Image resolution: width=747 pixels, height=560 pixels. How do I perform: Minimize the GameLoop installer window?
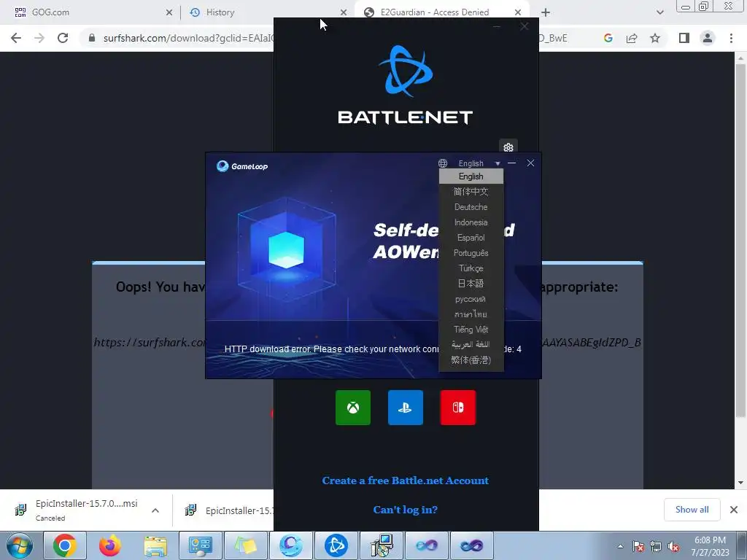pos(511,163)
